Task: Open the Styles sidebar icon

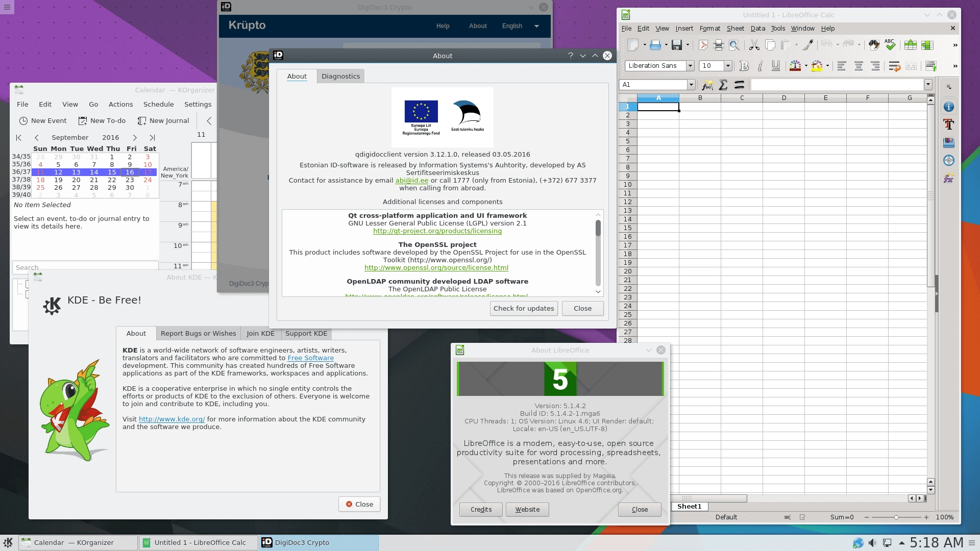Action: [x=948, y=124]
